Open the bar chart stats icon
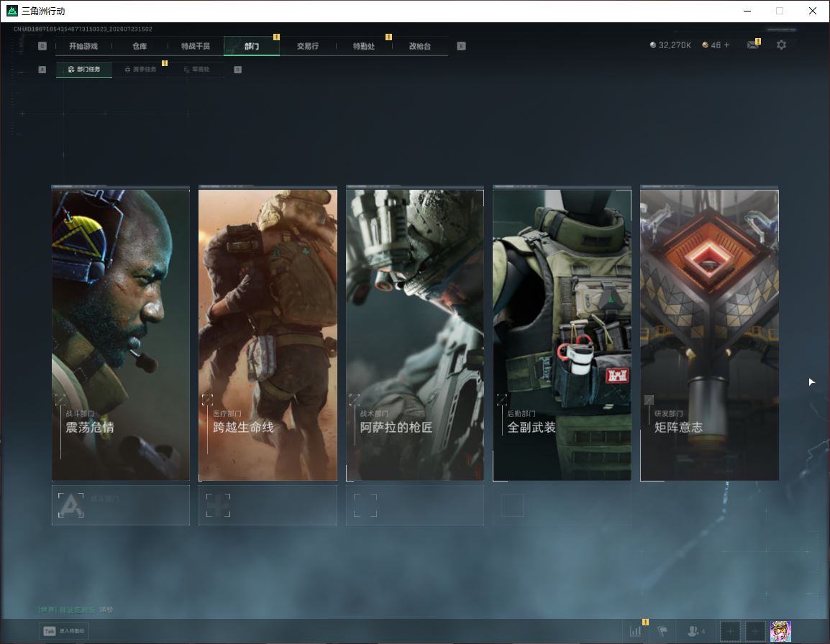This screenshot has height=644, width=830. coord(636,631)
